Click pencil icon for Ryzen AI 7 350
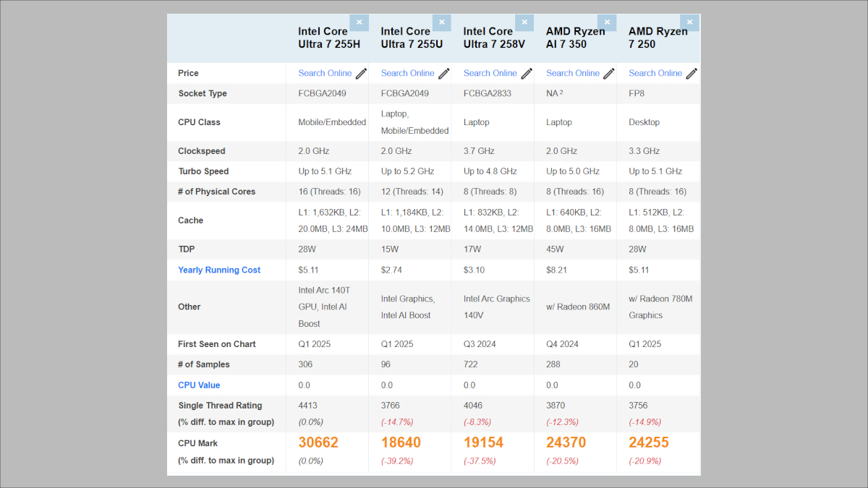The width and height of the screenshot is (868, 488). (x=609, y=73)
